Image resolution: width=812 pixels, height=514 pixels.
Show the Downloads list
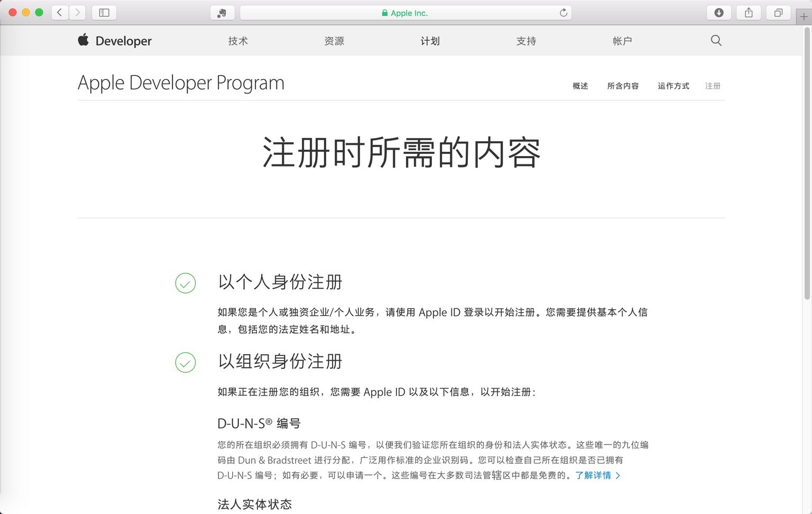point(719,13)
